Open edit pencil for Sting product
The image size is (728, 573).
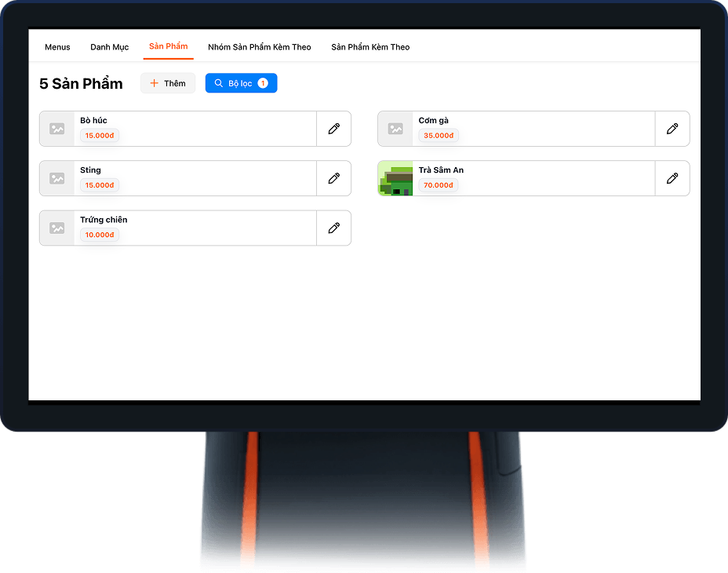click(333, 178)
